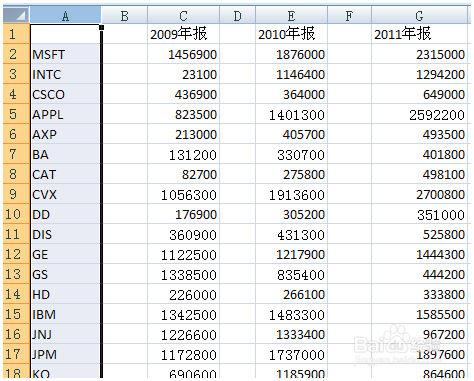Select the IBM cell

click(x=65, y=314)
